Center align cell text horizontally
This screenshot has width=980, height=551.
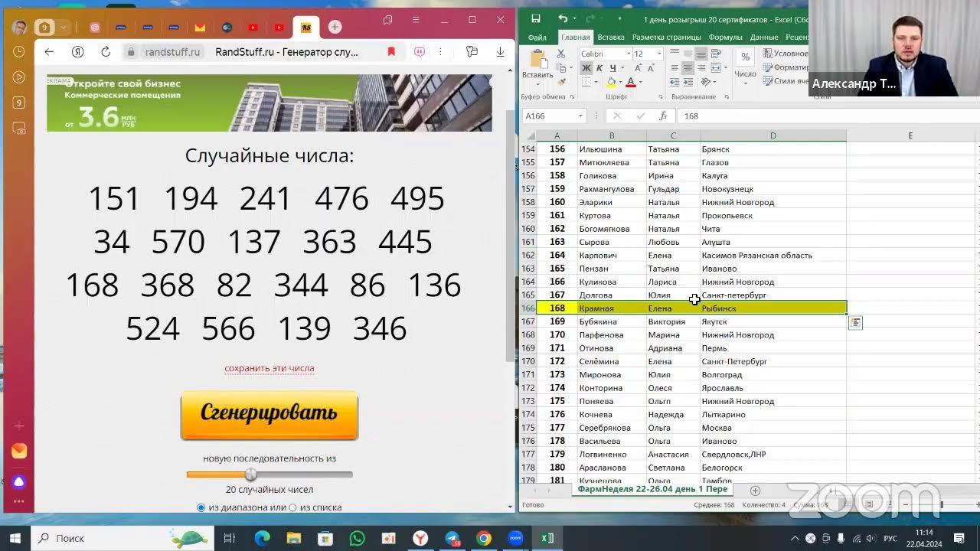688,68
